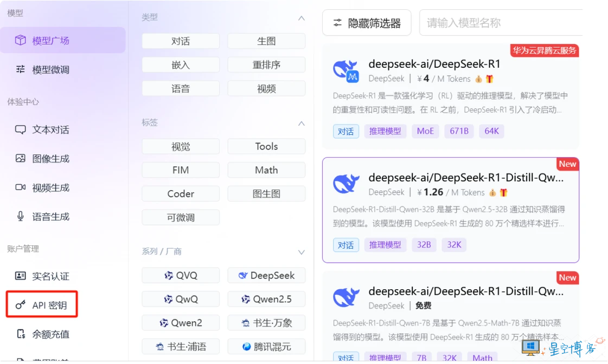Click the 免费 label on the third card
Screen dimensions: 608x364
pos(424,306)
